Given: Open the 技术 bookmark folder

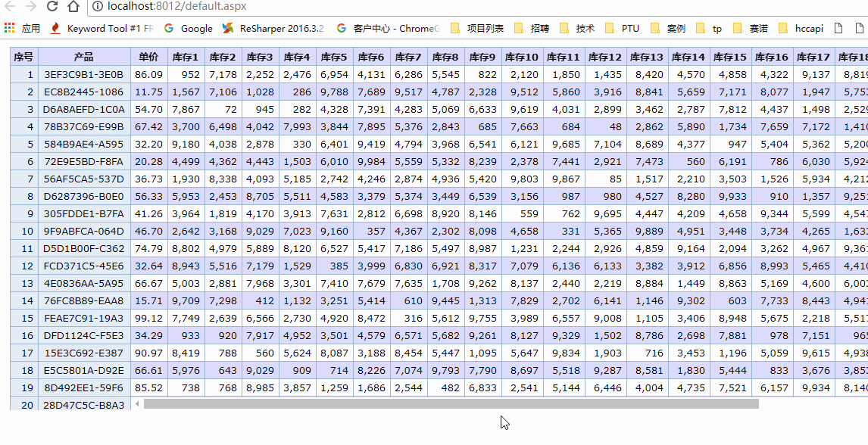Looking at the screenshot, I should pos(577,28).
